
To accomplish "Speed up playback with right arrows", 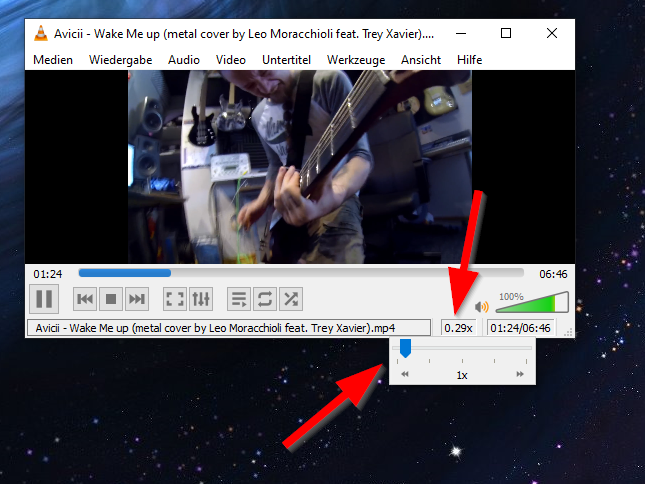I will [x=520, y=374].
